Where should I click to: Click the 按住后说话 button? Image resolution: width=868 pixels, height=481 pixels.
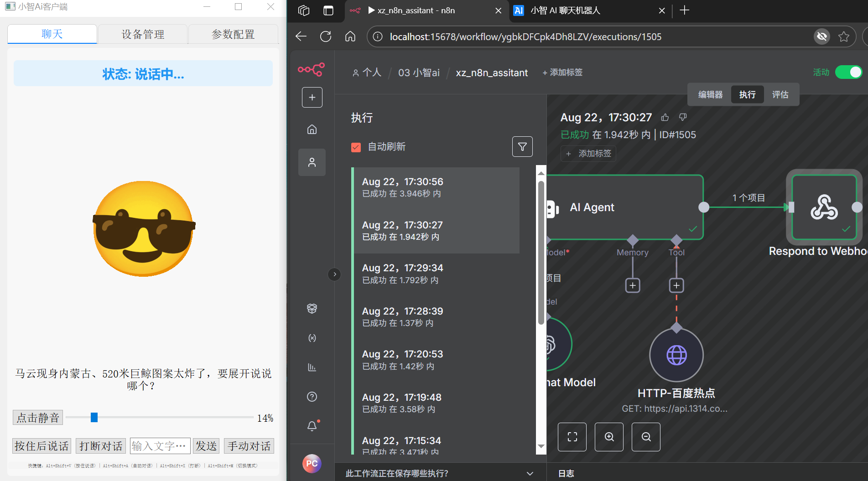tap(42, 446)
